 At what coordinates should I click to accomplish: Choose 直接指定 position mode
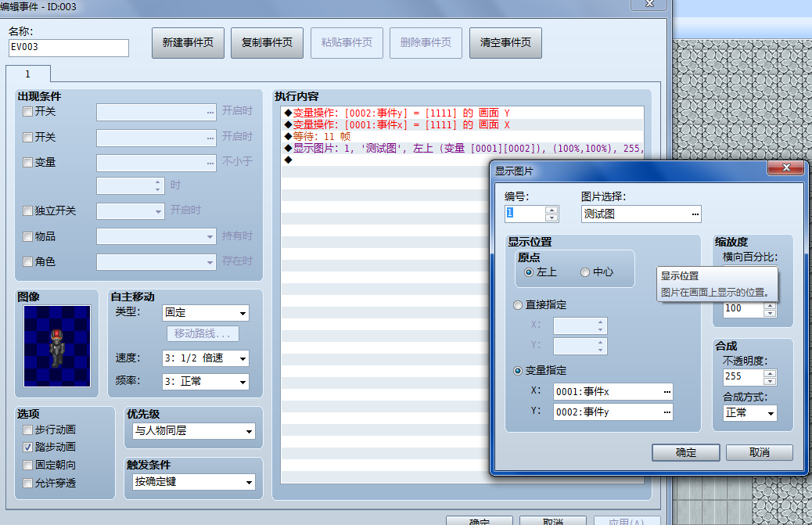(x=518, y=305)
